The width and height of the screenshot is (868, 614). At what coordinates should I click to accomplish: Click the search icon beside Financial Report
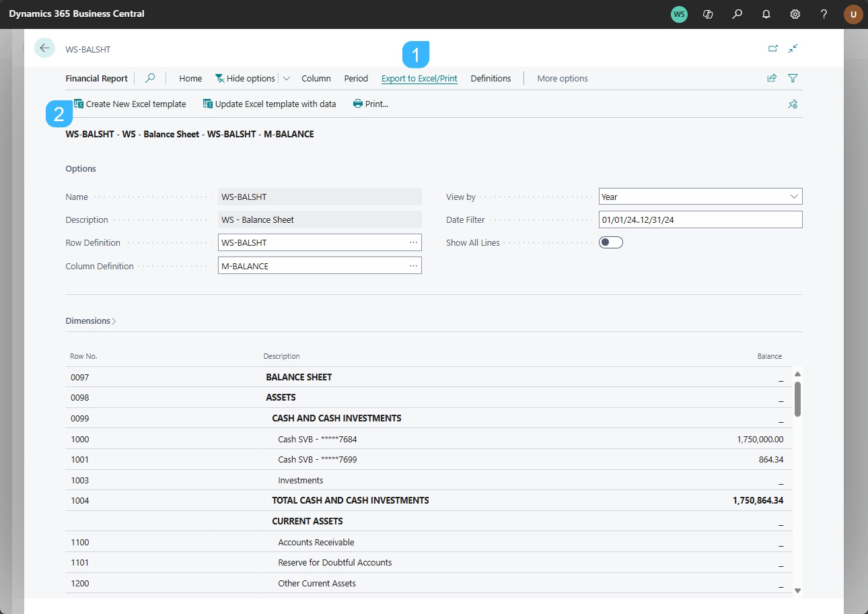point(150,78)
